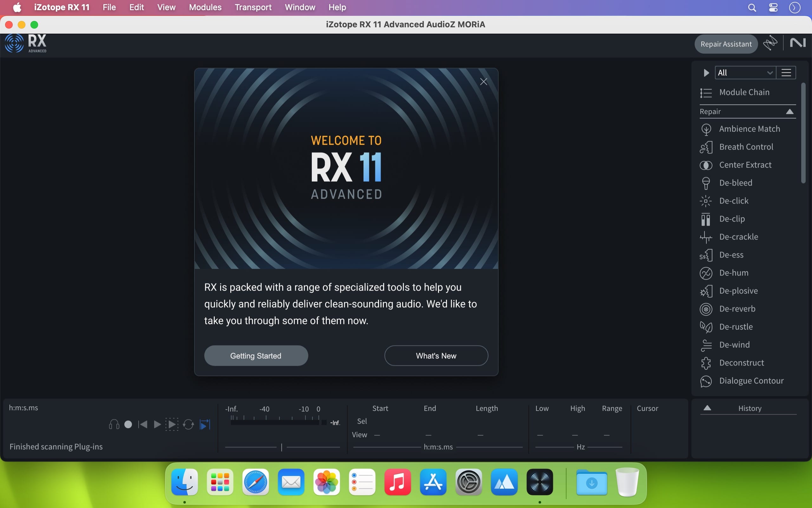Collapse the Repair section
The width and height of the screenshot is (812, 508).
(x=790, y=111)
